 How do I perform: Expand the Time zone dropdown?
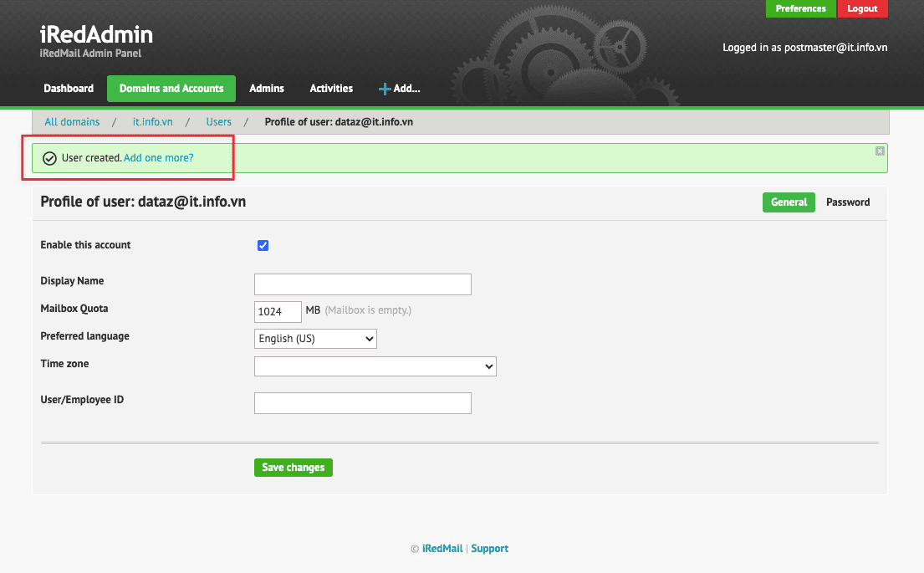pos(375,366)
